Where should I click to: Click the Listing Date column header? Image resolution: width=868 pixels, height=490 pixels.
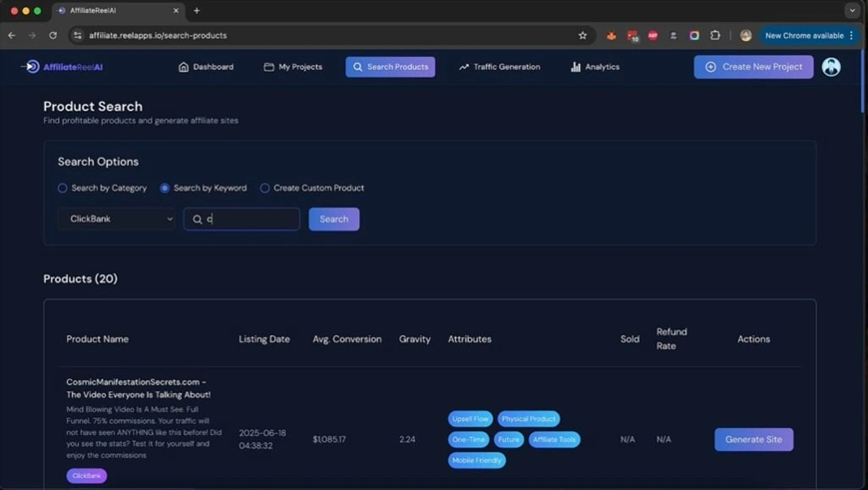pos(264,339)
